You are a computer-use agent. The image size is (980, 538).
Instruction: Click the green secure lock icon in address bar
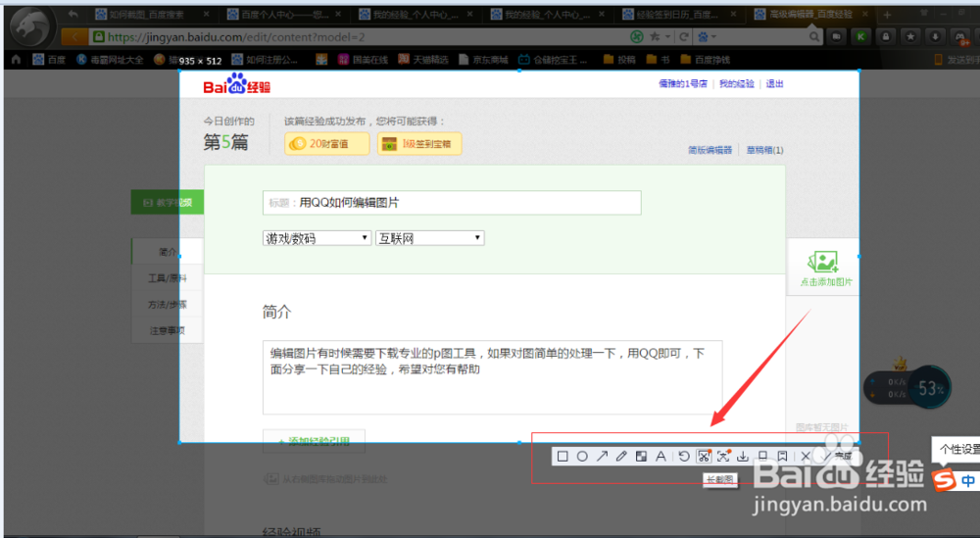pos(98,37)
